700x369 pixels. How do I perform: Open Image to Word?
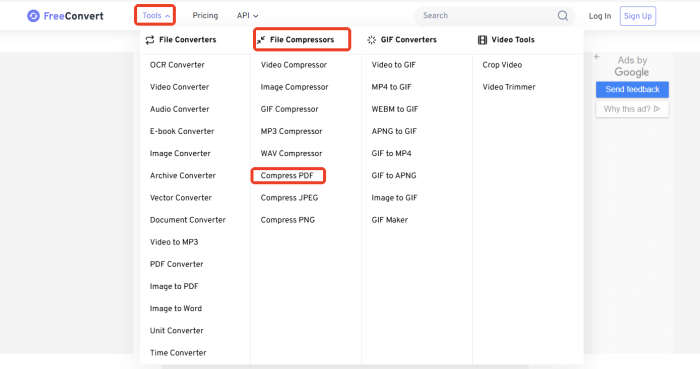click(176, 308)
